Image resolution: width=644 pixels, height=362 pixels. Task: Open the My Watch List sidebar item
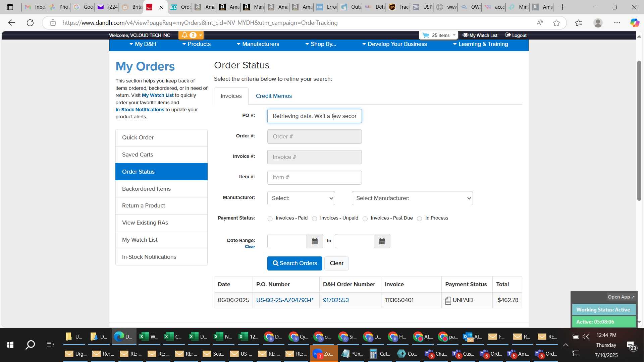(x=161, y=240)
